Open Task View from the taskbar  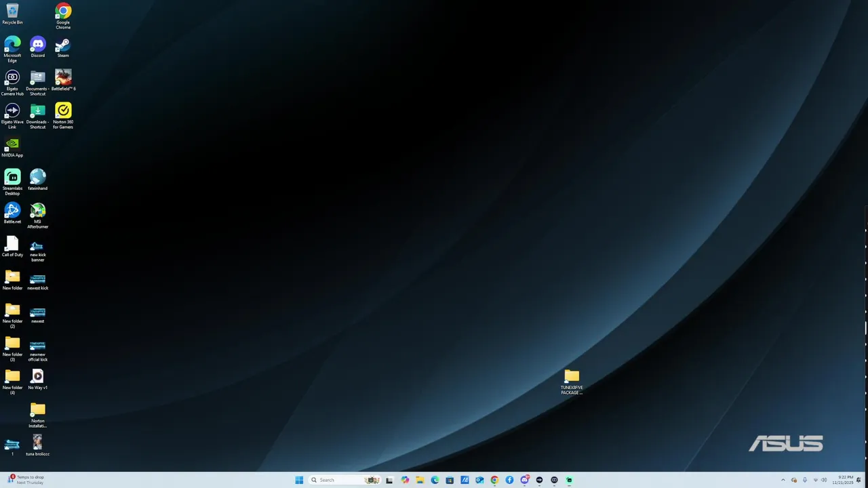(389, 480)
